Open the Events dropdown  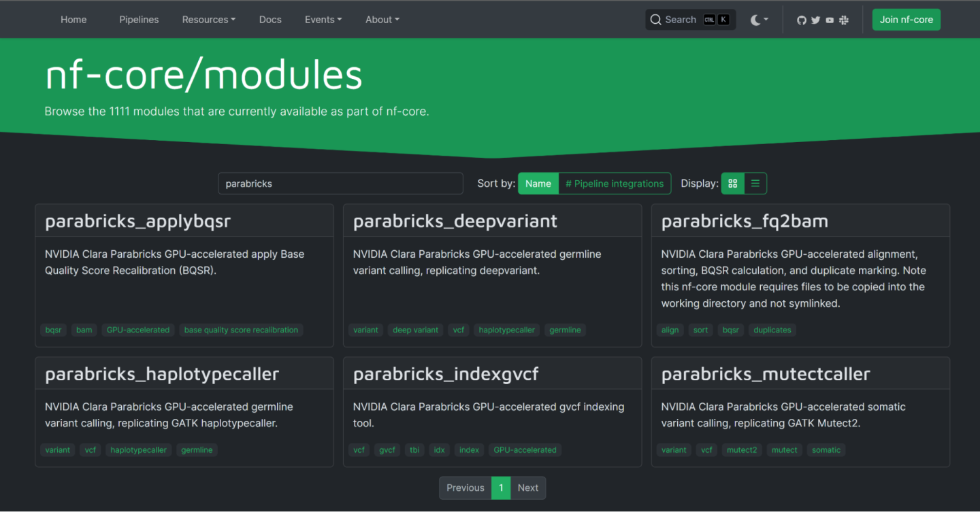click(323, 19)
